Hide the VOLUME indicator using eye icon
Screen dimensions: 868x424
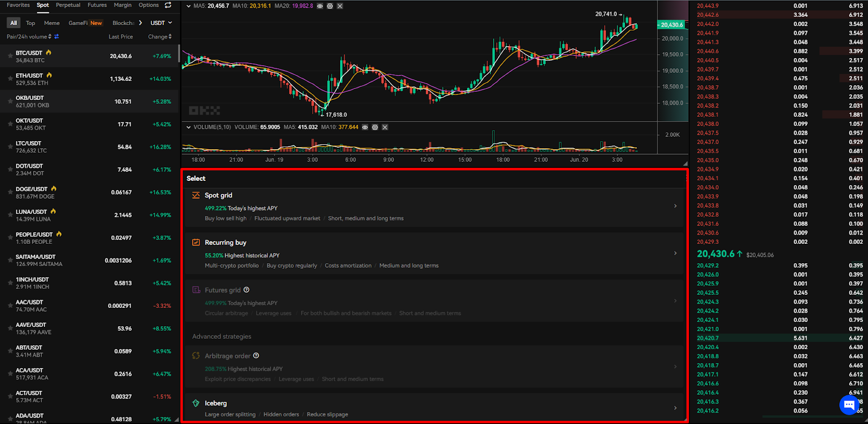pyautogui.click(x=365, y=127)
